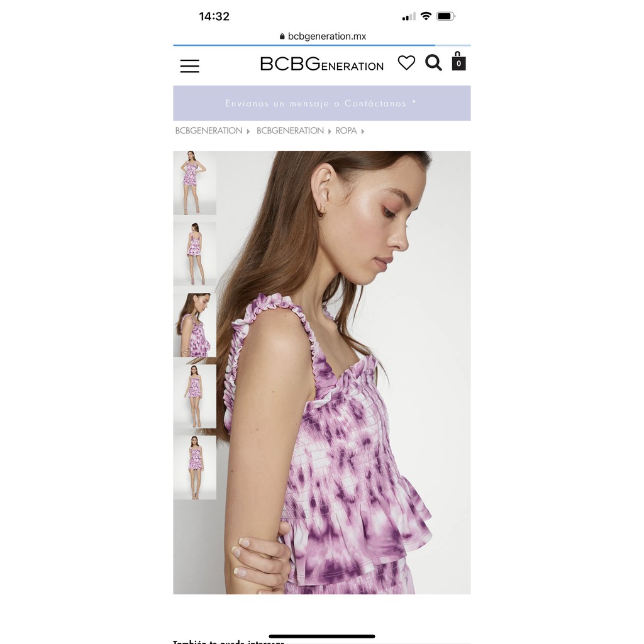This screenshot has width=644, height=644.
Task: Select third close-up side thumbnail
Action: [x=195, y=325]
